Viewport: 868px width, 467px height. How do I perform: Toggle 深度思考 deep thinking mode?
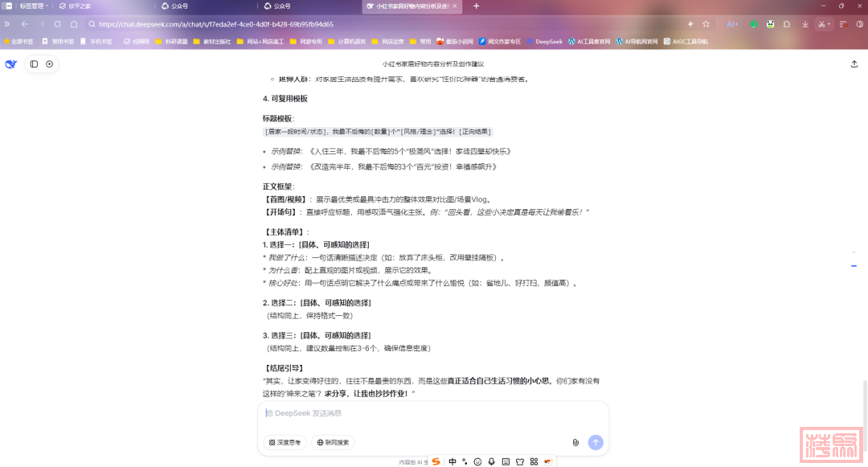285,442
